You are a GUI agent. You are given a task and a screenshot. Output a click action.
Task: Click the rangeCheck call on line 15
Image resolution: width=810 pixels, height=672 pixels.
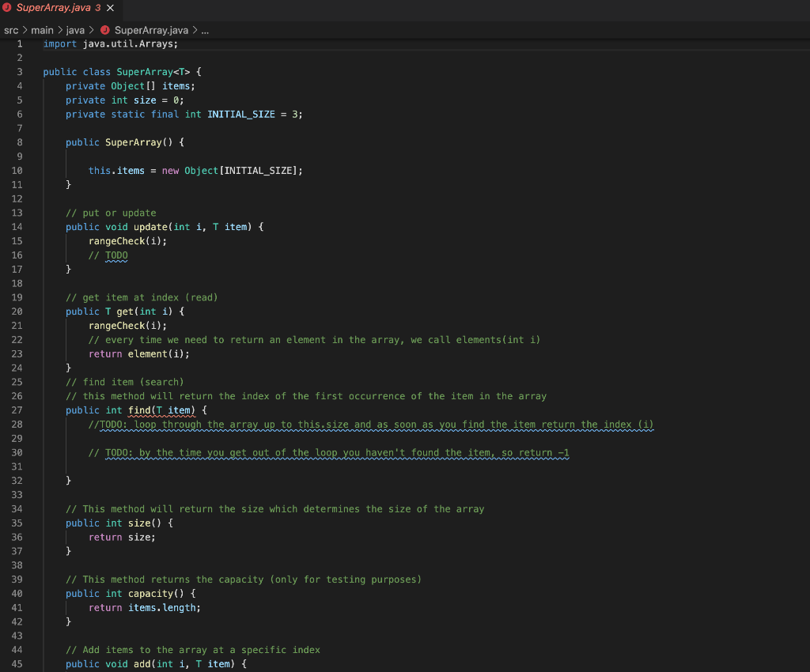click(115, 240)
